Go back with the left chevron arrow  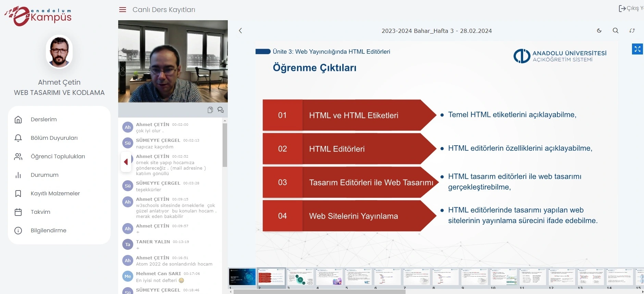[x=240, y=30]
